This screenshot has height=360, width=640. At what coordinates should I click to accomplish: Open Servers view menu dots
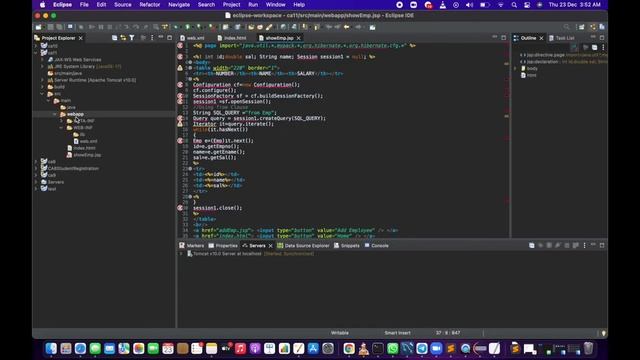tap(584, 245)
